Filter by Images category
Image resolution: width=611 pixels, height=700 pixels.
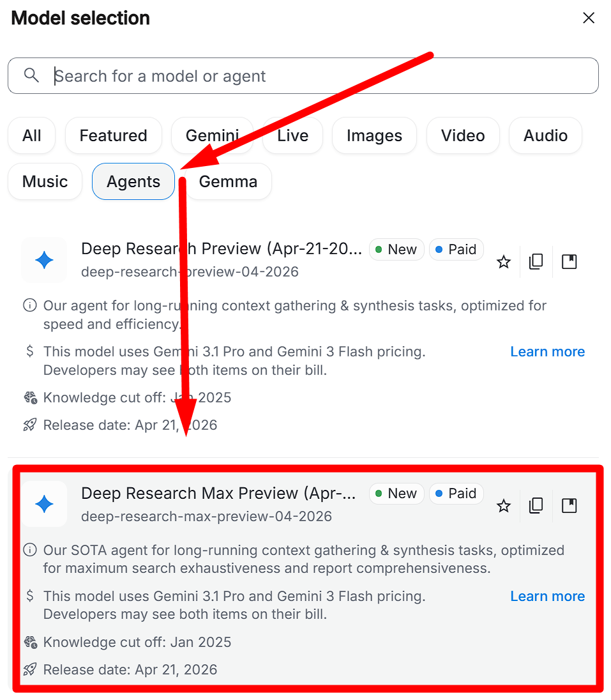pos(374,135)
